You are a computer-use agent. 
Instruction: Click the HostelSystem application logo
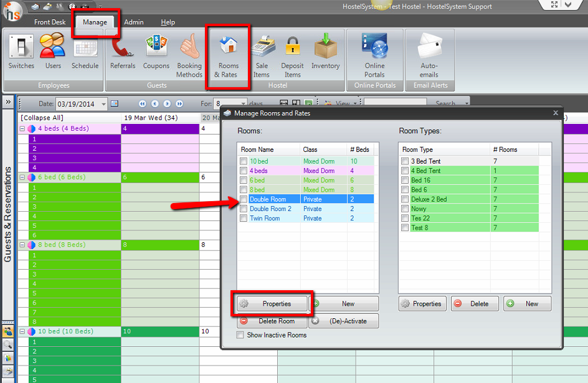[x=12, y=12]
